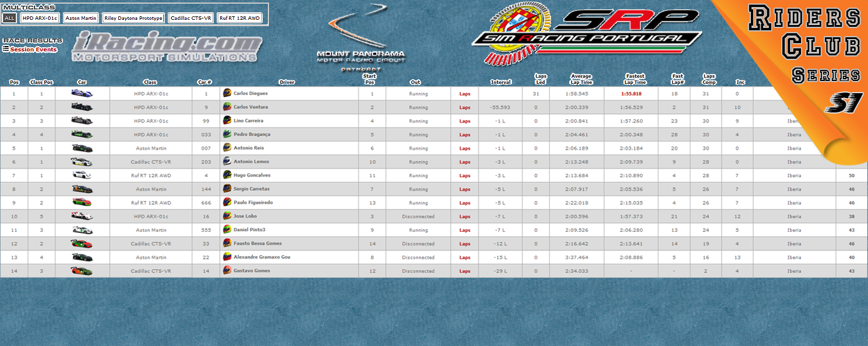This screenshot has height=346, width=868.
Task: Click driver name Alexandre Gramaxo Gou
Action: tap(262, 257)
